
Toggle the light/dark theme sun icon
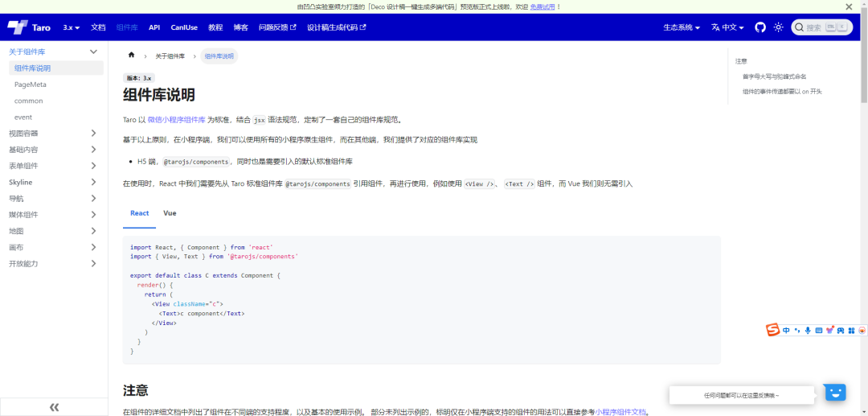[x=778, y=27]
